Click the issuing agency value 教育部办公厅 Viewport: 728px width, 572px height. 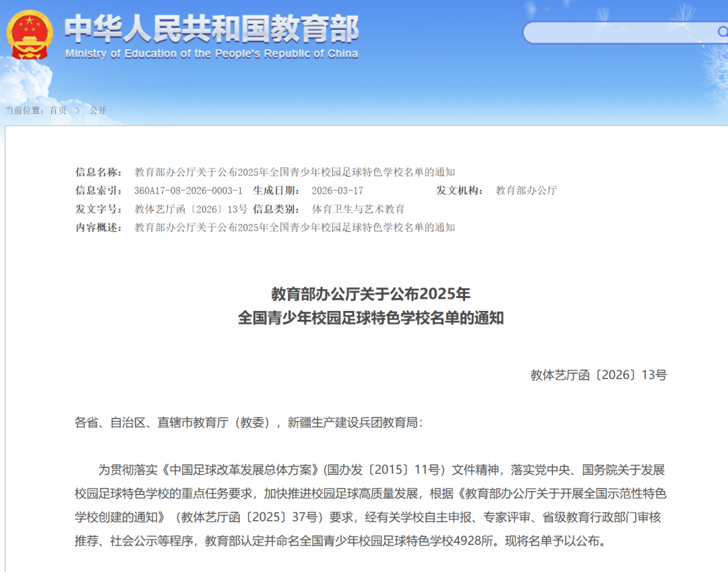pyautogui.click(x=526, y=191)
